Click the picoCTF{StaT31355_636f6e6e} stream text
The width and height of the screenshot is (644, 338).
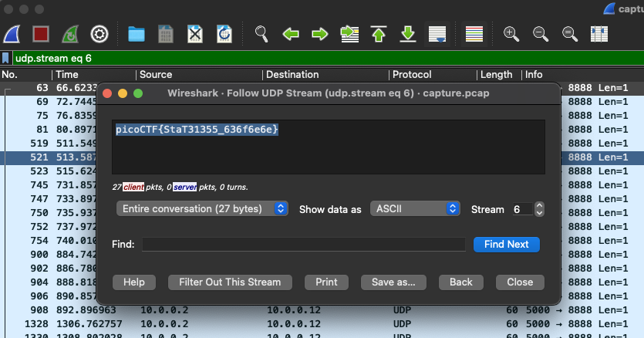197,130
